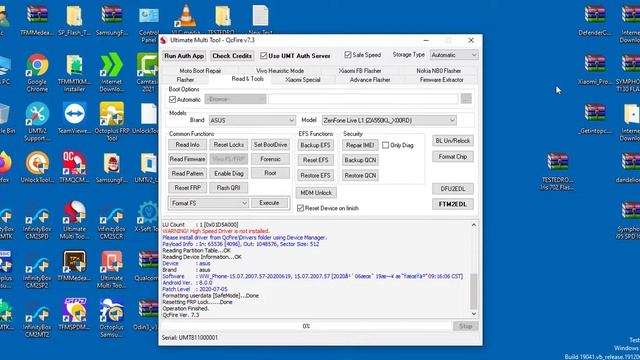Select the TFMSPDM purple SPD desktop icon
The width and height of the screenshot is (640, 360).
click(x=74, y=314)
